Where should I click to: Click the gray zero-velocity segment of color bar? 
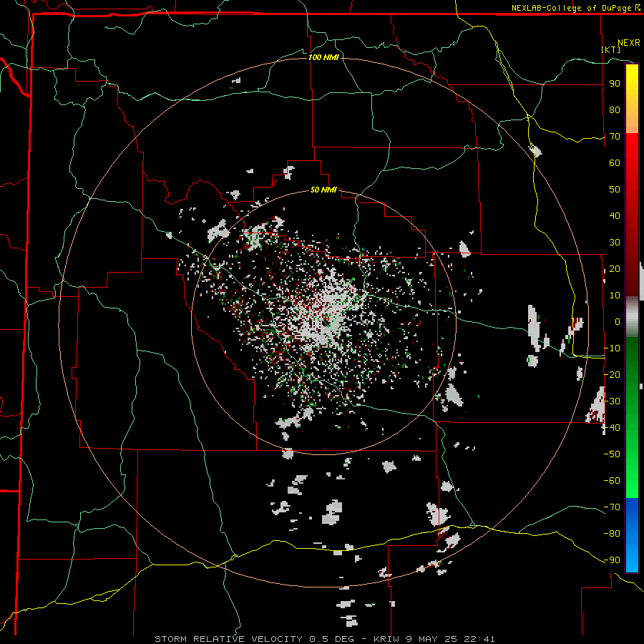click(x=632, y=317)
